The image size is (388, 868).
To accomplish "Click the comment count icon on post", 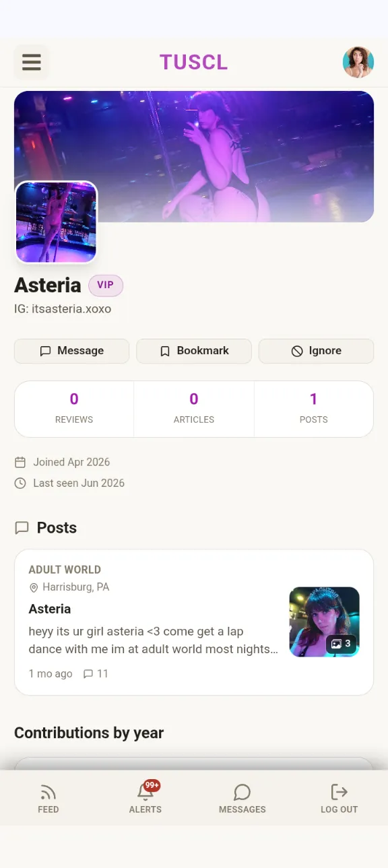I will click(88, 674).
